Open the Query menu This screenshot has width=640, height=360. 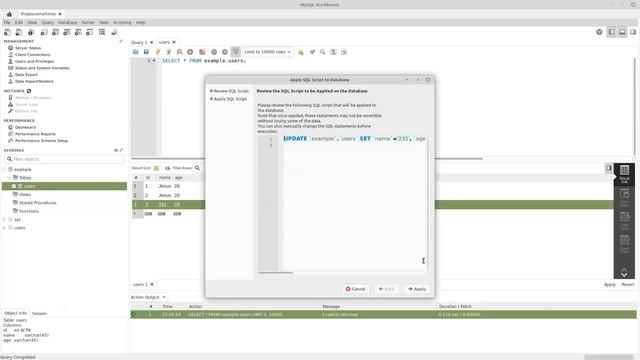(47, 22)
